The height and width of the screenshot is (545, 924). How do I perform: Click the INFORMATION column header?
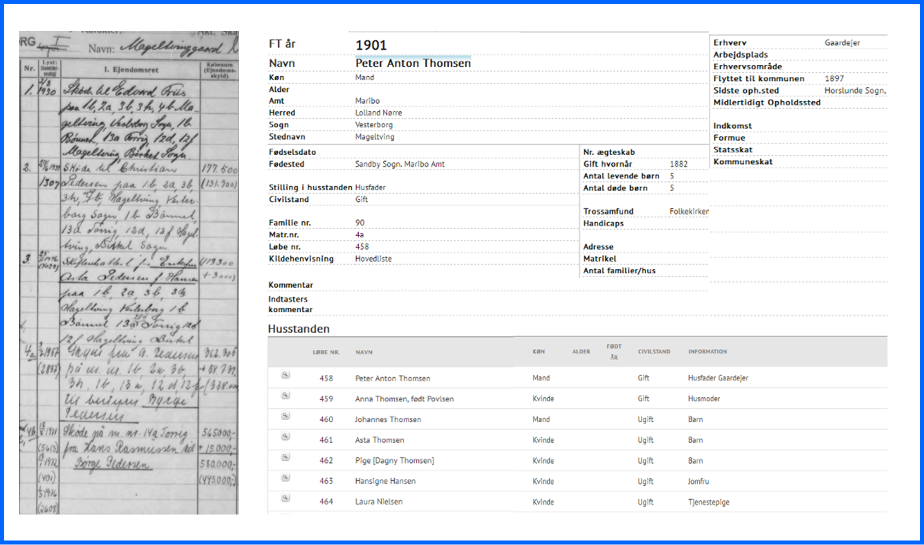coord(708,352)
